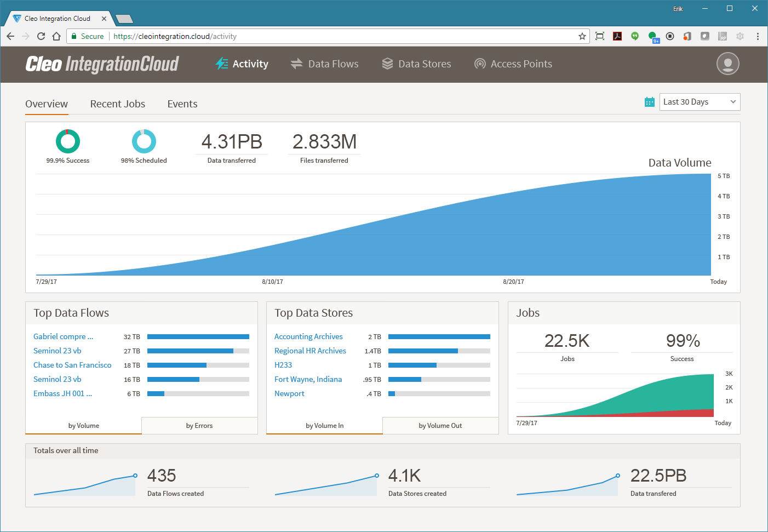
Task: Click the Accounting Archives 2 TB bar
Action: 439,337
